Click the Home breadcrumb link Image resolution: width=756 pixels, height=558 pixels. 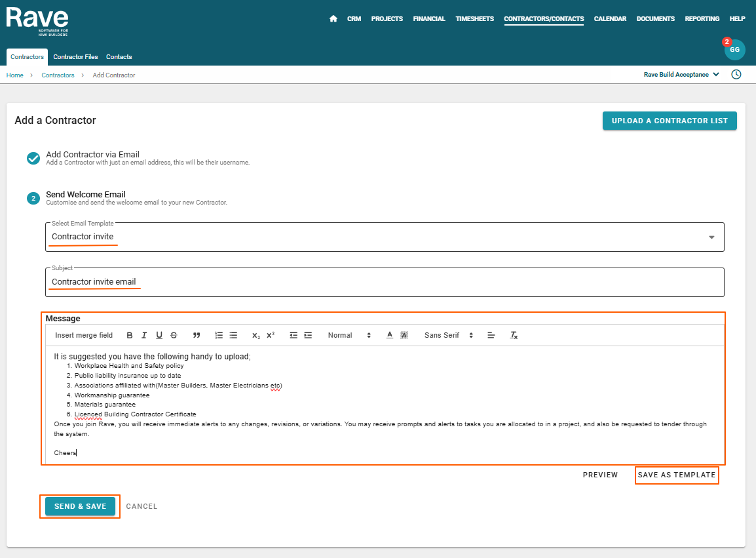15,75
